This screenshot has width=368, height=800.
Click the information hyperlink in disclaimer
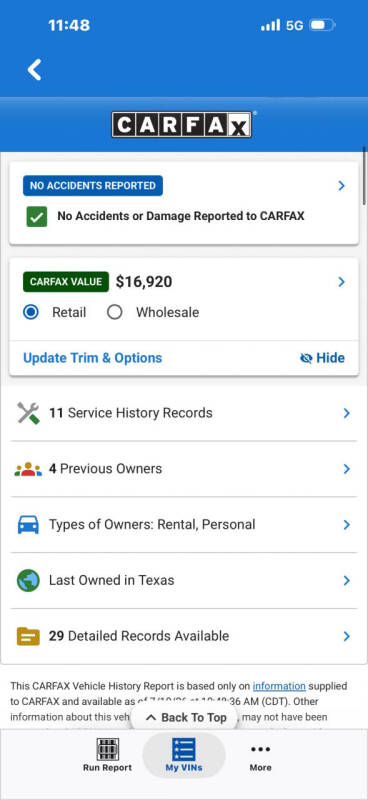click(x=279, y=686)
